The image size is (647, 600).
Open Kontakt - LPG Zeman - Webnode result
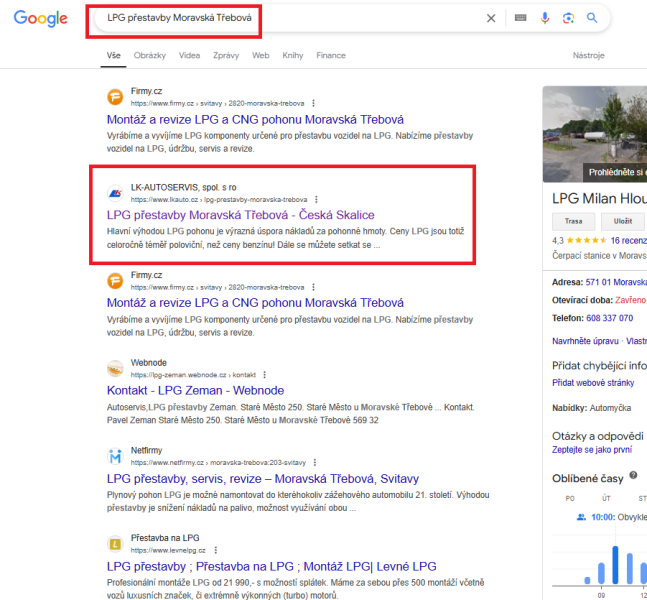pyautogui.click(x=196, y=390)
